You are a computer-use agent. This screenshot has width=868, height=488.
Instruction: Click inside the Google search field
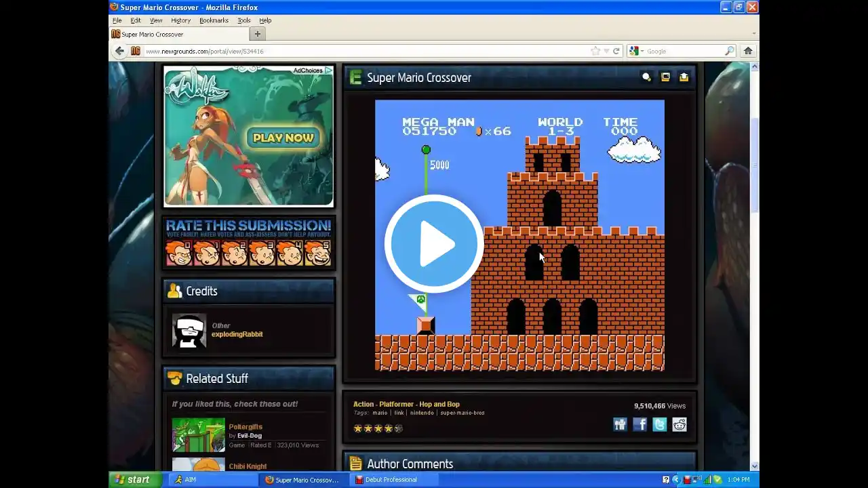[x=684, y=51]
